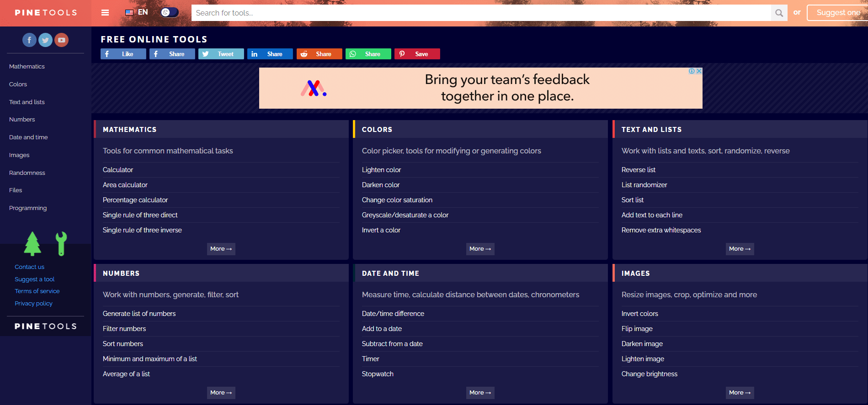This screenshot has width=868, height=405.
Task: Open Colors in the sidebar menu
Action: [18, 84]
